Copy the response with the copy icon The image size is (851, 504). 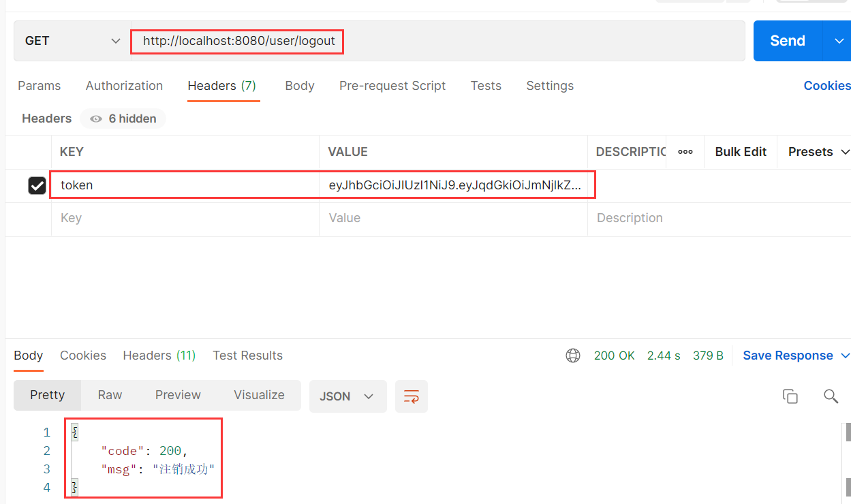[790, 396]
